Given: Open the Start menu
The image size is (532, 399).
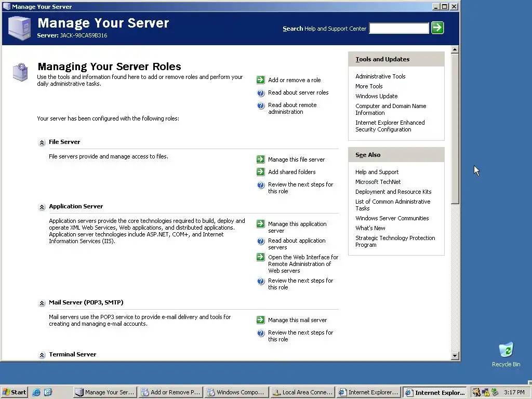Looking at the screenshot, I should coord(14,392).
